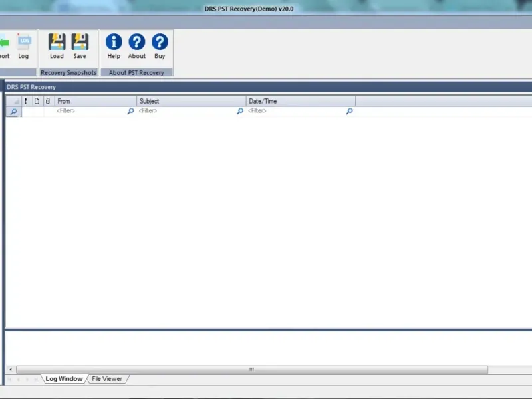Open the Log viewer icon
This screenshot has width=532, height=399.
click(23, 46)
